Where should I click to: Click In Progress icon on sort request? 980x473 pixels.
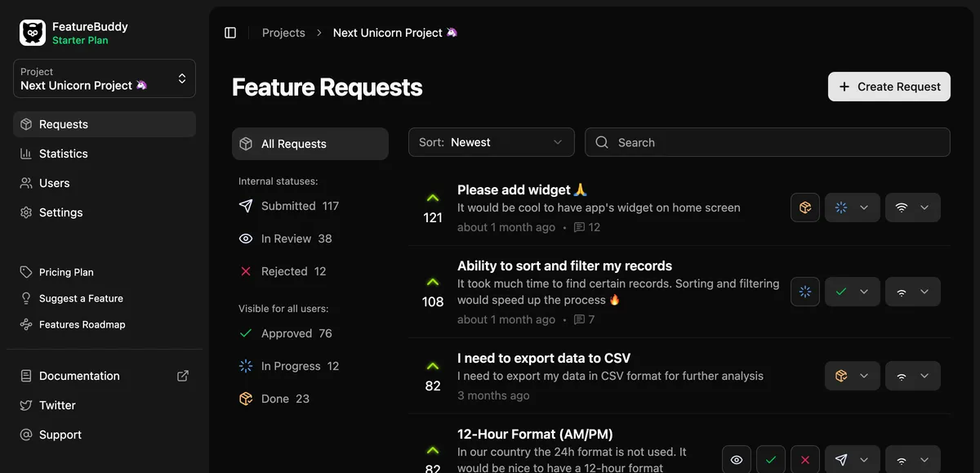[x=805, y=292]
